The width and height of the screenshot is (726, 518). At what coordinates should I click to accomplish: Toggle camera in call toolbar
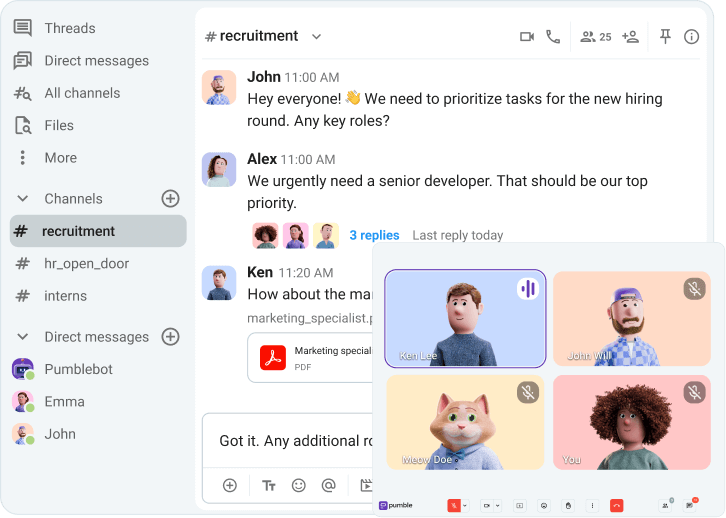point(487,506)
